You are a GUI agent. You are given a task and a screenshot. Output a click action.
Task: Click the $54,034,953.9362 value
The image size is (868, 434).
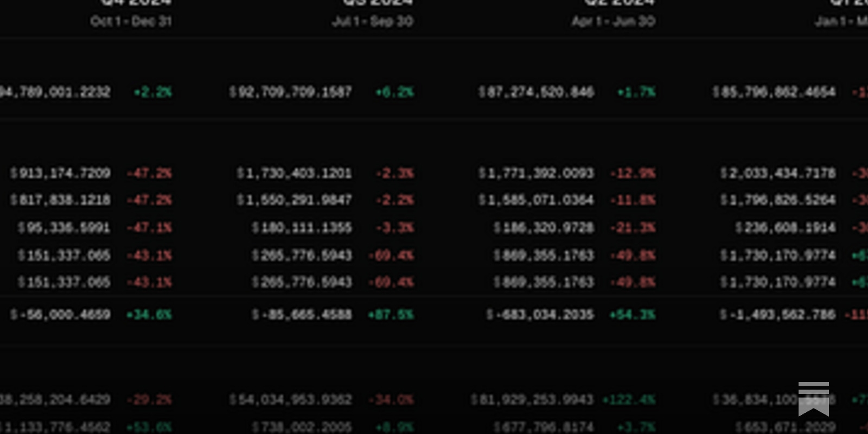[x=290, y=400]
